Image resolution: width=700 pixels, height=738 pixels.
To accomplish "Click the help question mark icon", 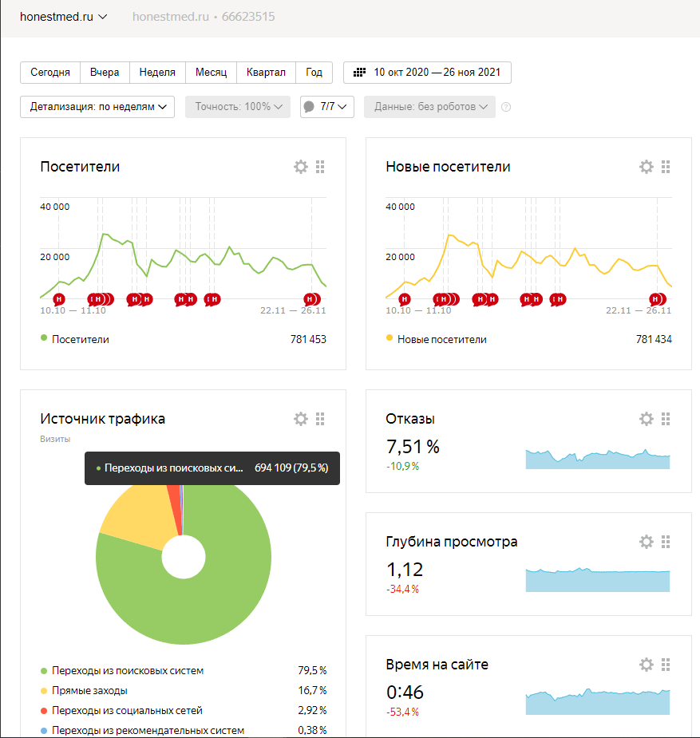I will (506, 107).
